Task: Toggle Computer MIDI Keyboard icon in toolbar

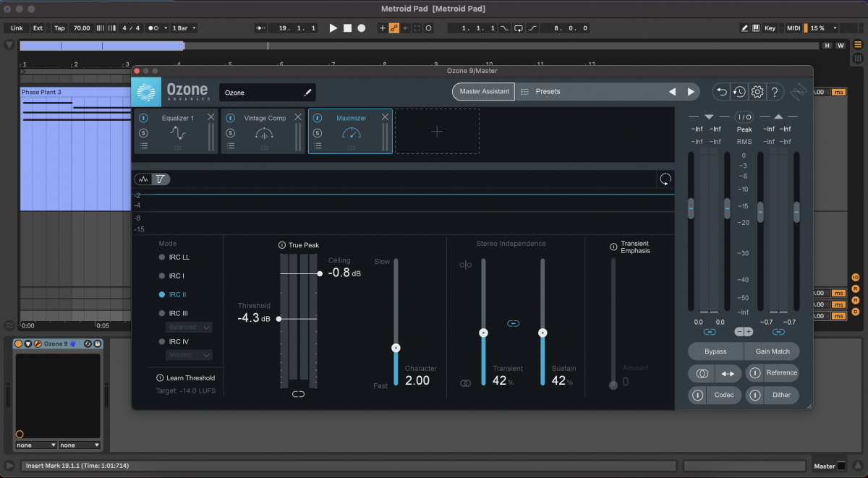Action: (756, 28)
